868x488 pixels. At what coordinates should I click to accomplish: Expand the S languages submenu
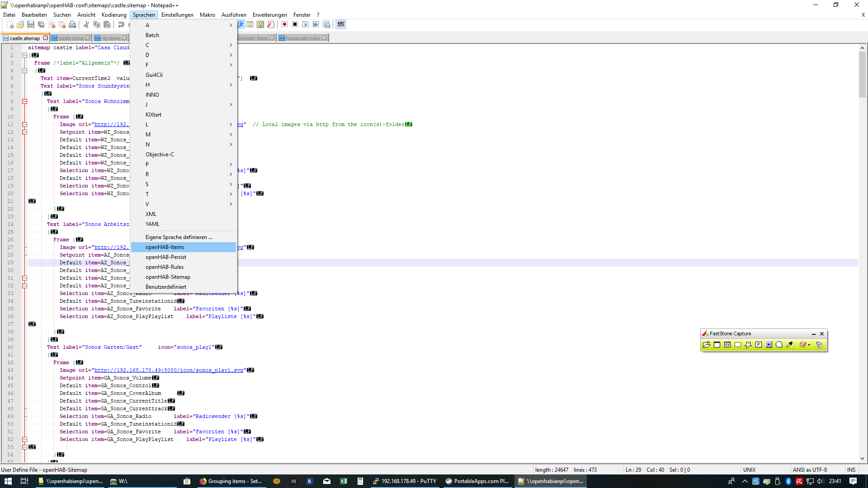click(x=184, y=184)
